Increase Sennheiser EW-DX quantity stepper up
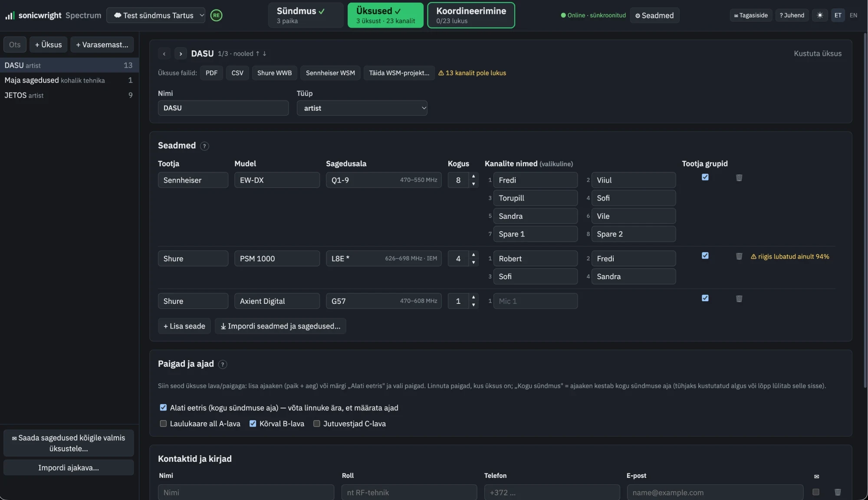This screenshot has width=868, height=500. (x=473, y=176)
